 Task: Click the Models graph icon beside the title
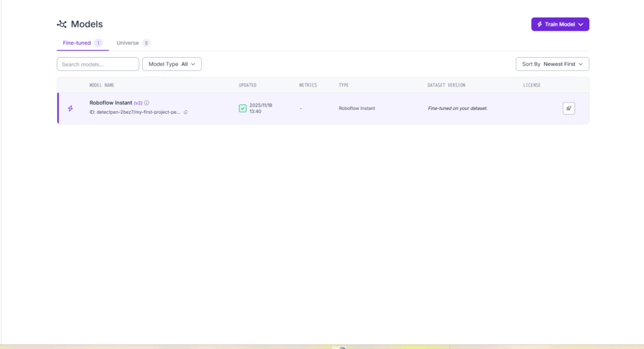point(62,25)
